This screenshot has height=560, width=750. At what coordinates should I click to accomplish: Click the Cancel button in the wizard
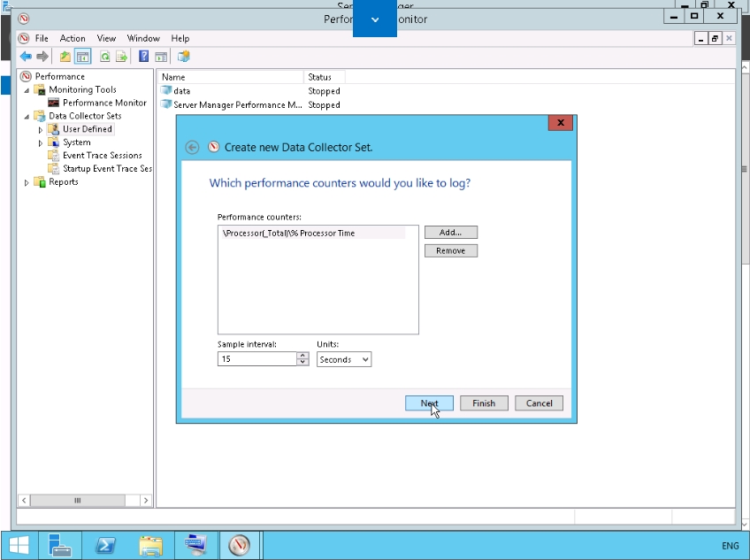[539, 403]
